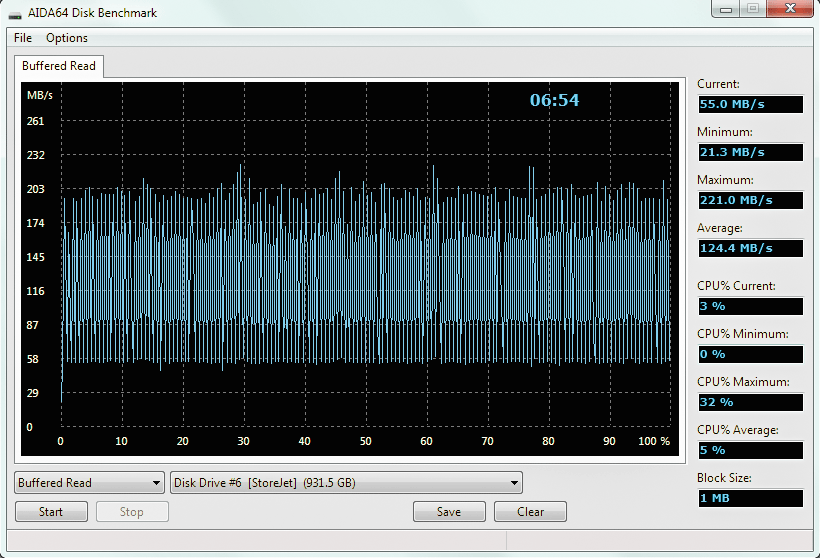Click the disabled Stop button
Screen dimensions: 820x558
[x=132, y=511]
